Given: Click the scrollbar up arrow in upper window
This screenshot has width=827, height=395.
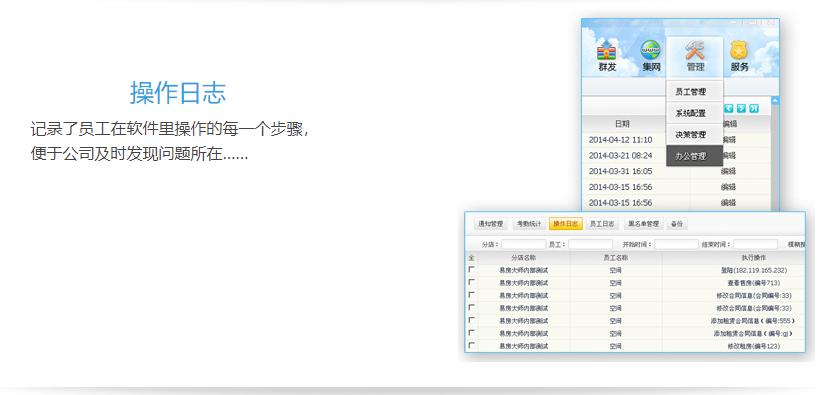Looking at the screenshot, I should click(775, 100).
